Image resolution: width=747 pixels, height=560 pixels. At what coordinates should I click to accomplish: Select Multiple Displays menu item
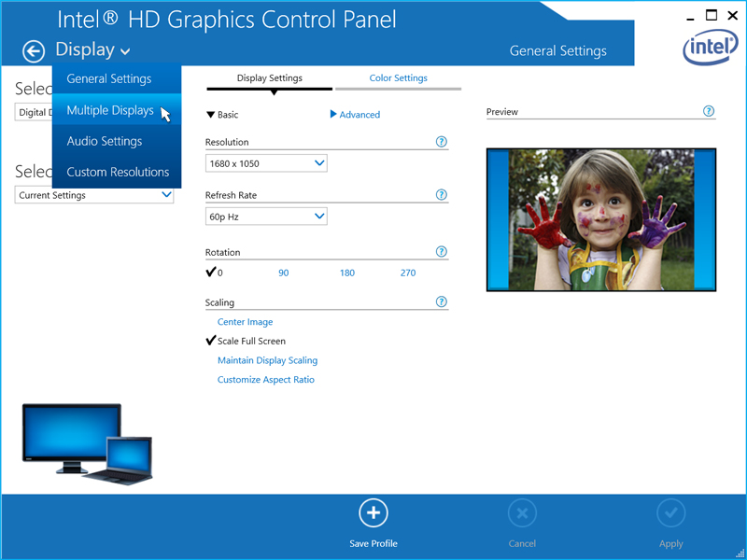(x=117, y=109)
